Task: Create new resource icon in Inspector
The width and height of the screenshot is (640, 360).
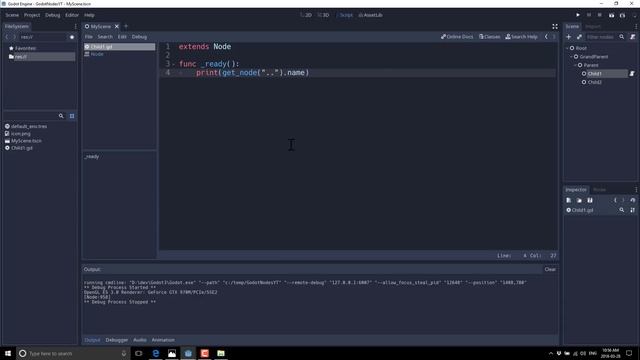Action: (569, 200)
